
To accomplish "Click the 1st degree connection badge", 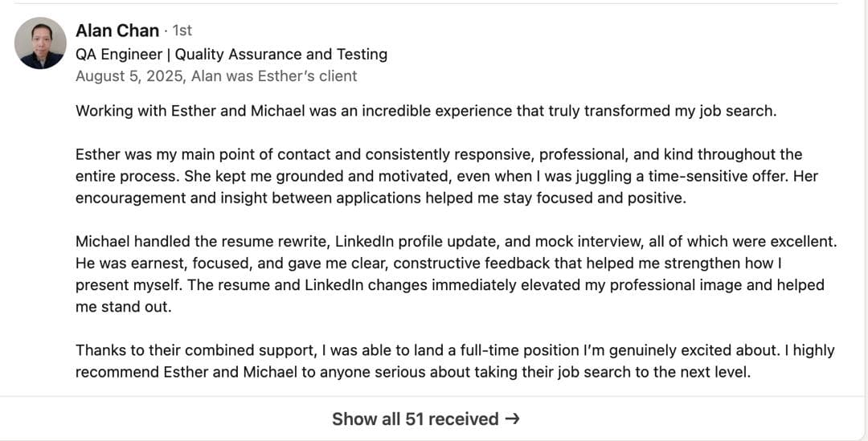I will click(182, 31).
